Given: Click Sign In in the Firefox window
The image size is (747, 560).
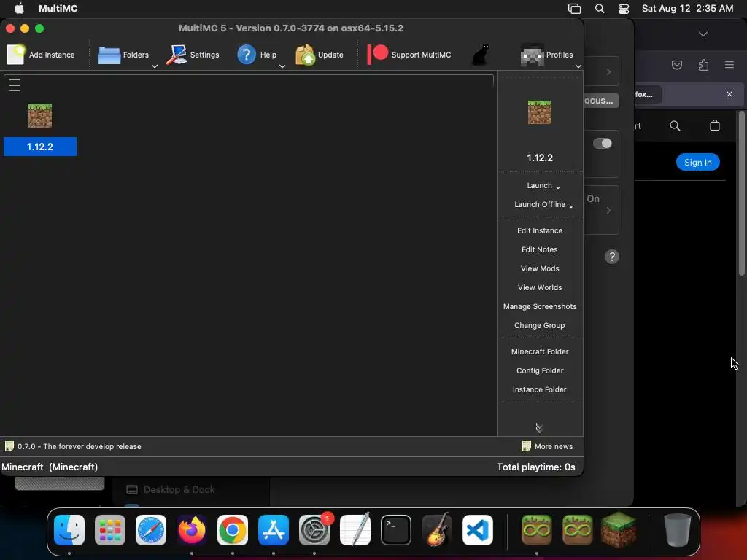Looking at the screenshot, I should click(x=698, y=163).
